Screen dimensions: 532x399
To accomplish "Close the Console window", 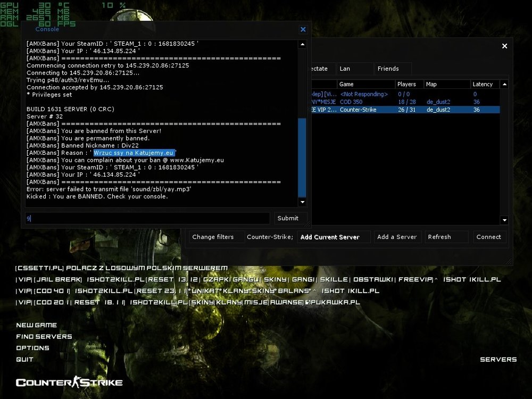I will [x=303, y=29].
